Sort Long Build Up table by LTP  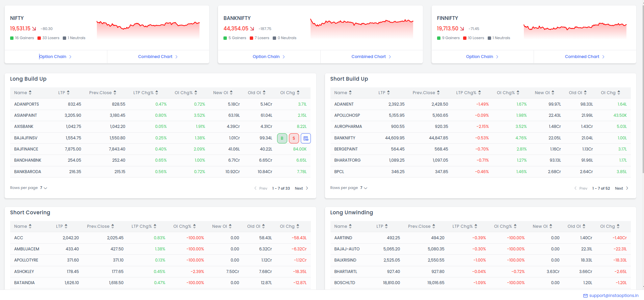pos(64,93)
